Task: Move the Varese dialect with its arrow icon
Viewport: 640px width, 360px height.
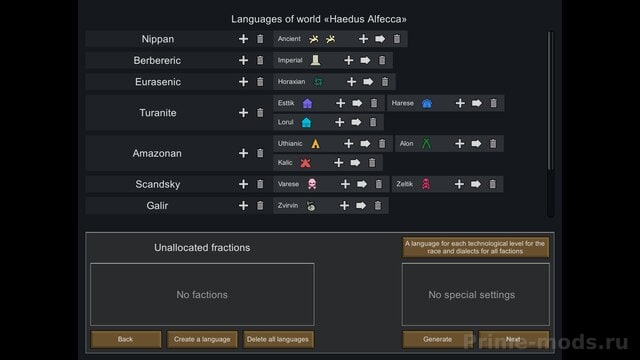Action: pos(362,184)
